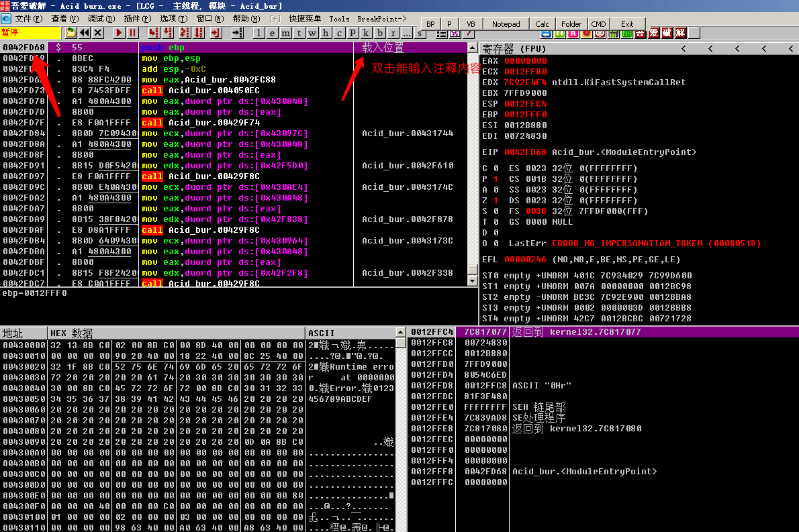This screenshot has width=799, height=532.
Task: Open the Log window via 'l' button
Action: point(259,33)
